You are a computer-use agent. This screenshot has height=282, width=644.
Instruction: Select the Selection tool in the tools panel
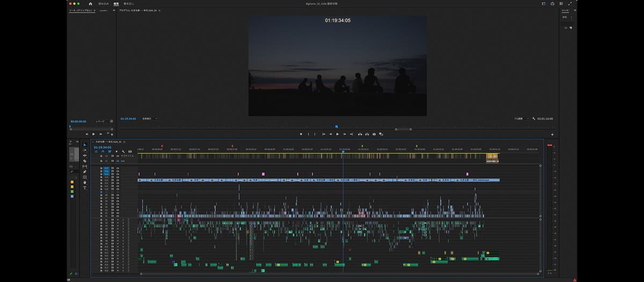pyautogui.click(x=85, y=145)
